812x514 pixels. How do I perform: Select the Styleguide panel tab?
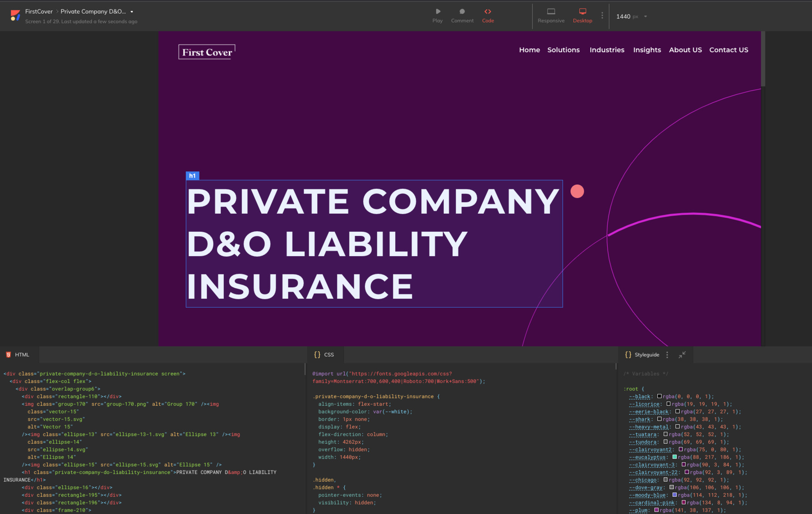pos(647,355)
